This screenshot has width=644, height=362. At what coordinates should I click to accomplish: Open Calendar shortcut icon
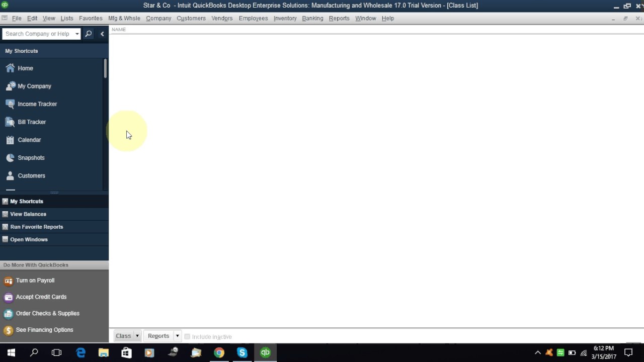(10, 140)
